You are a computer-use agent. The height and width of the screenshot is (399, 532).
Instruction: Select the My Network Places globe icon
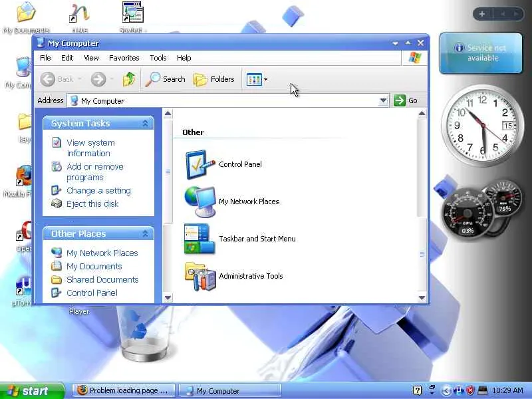[x=200, y=202]
